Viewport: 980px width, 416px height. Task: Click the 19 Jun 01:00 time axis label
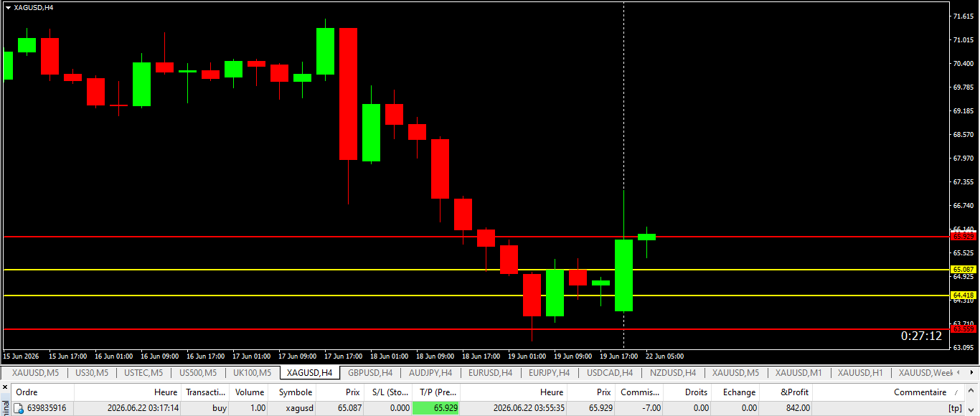[x=527, y=356]
